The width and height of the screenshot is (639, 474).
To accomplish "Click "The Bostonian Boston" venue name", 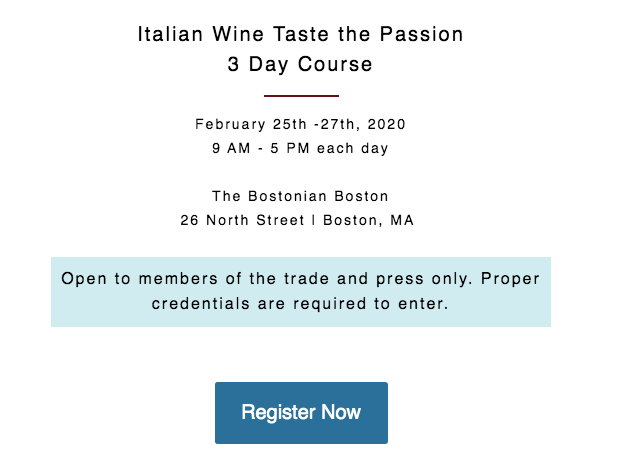I will (300, 196).
